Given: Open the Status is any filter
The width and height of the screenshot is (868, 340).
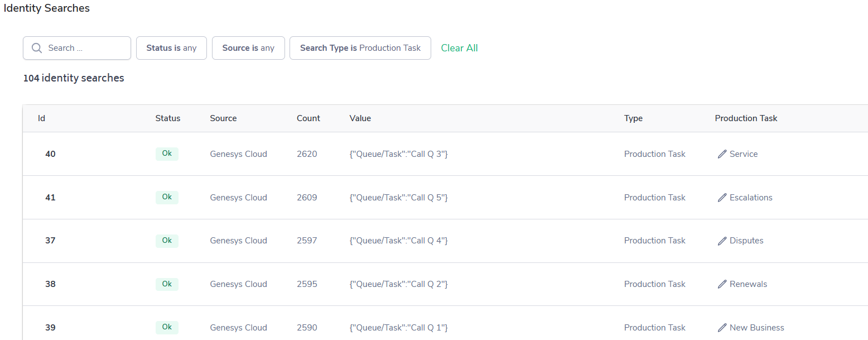Looking at the screenshot, I should (x=171, y=48).
